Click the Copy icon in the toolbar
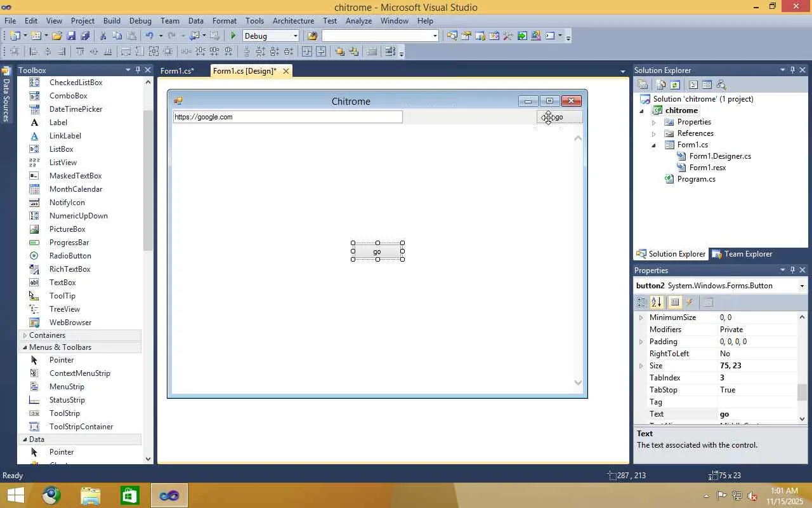Viewport: 812px width, 508px height. [117, 36]
